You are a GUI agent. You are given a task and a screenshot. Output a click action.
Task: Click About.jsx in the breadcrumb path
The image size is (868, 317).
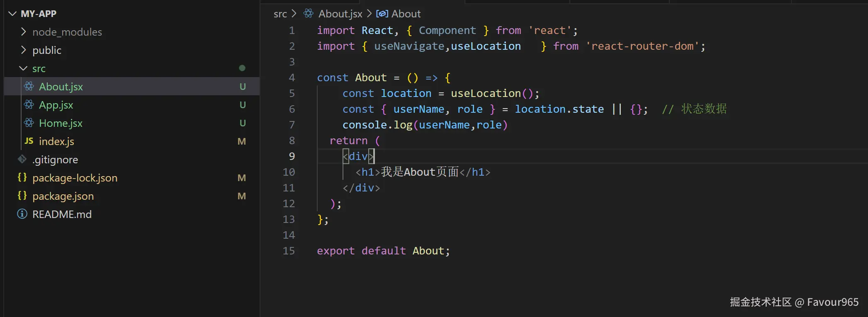(340, 14)
